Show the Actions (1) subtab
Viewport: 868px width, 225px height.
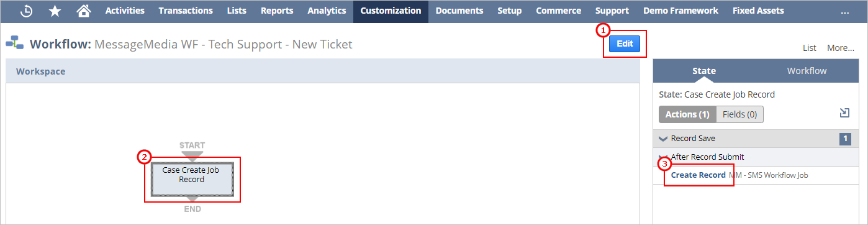point(687,114)
